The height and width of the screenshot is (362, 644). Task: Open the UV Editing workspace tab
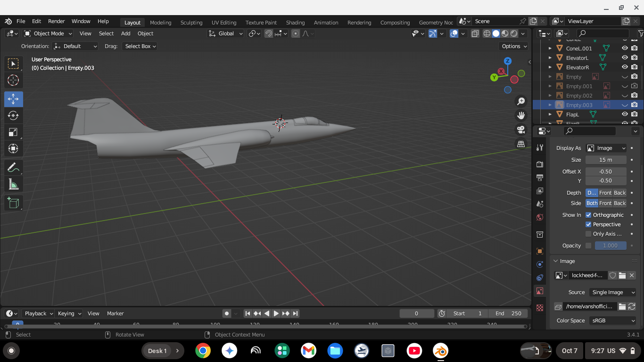point(224,22)
